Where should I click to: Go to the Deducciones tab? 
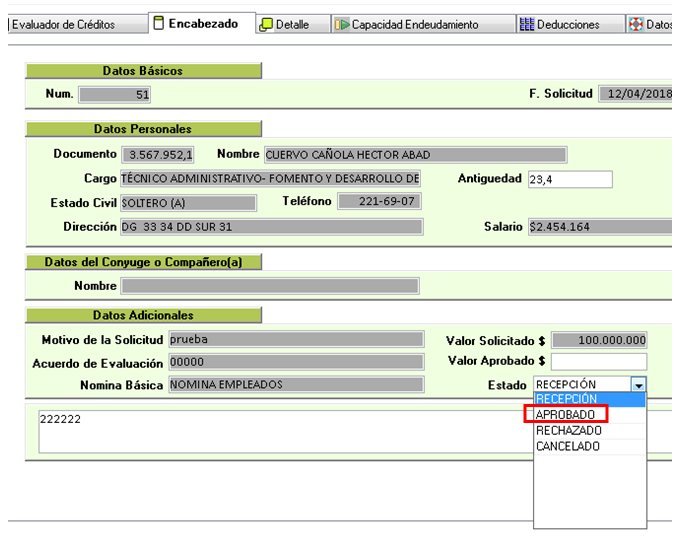tap(567, 24)
